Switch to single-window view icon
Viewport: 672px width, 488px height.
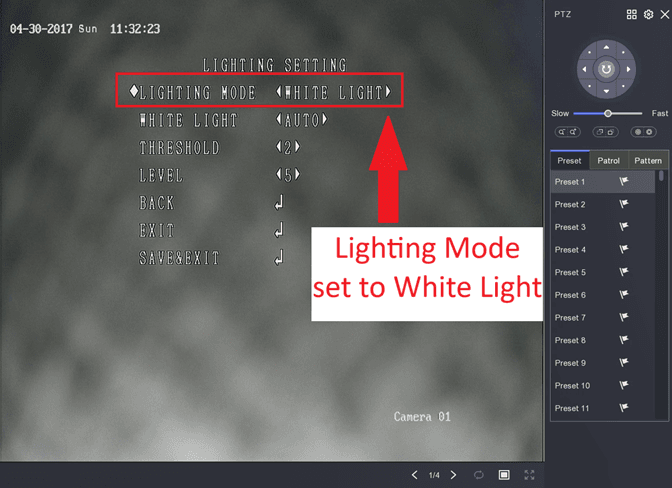click(x=504, y=475)
